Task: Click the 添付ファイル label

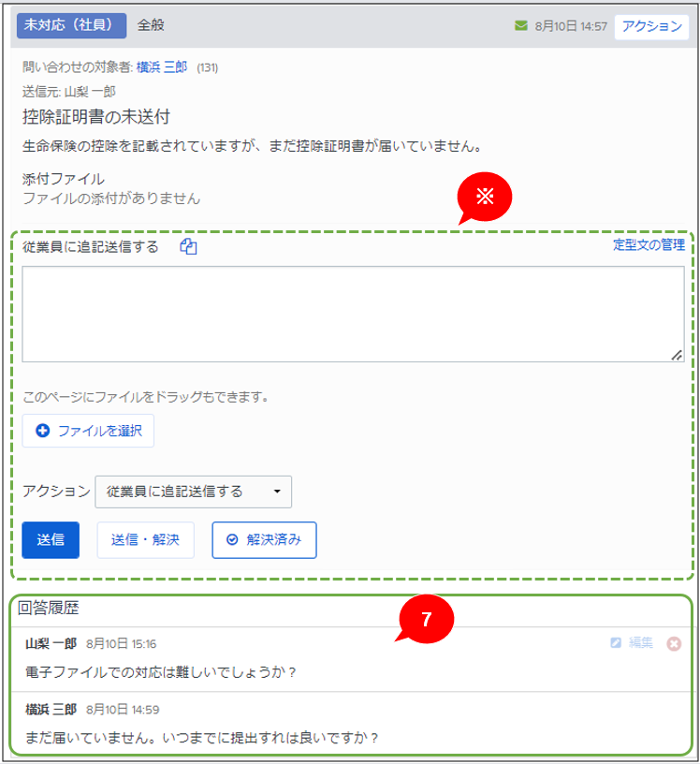Action: coord(64,179)
